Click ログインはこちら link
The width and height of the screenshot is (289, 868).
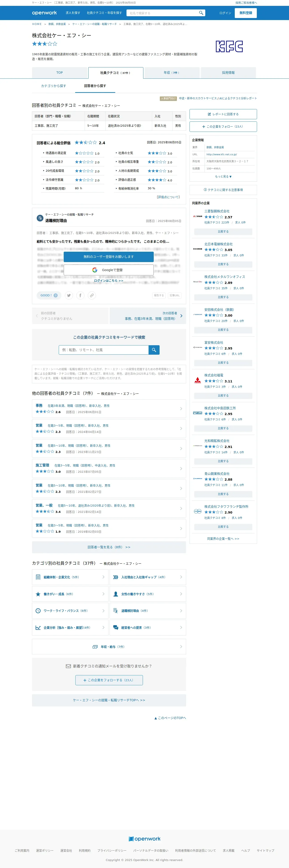(x=109, y=281)
